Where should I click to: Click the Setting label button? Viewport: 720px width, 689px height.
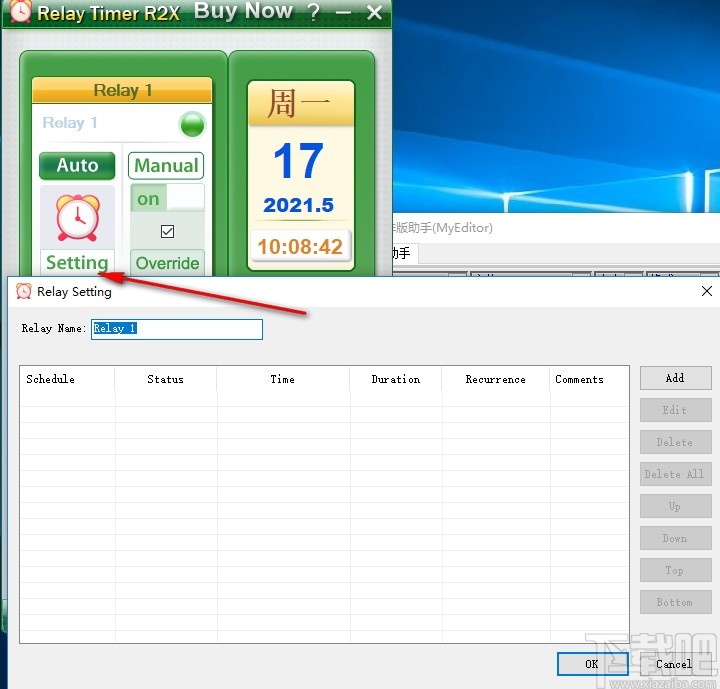pos(77,263)
